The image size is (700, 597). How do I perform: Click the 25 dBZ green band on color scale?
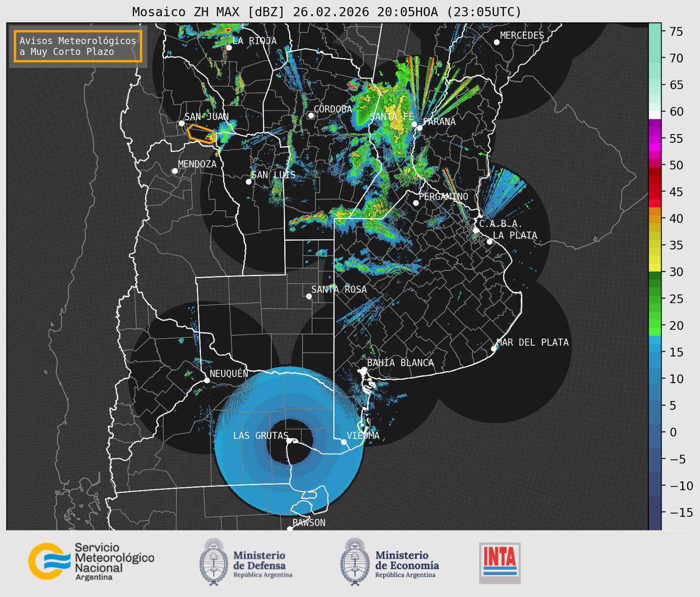coord(655,298)
